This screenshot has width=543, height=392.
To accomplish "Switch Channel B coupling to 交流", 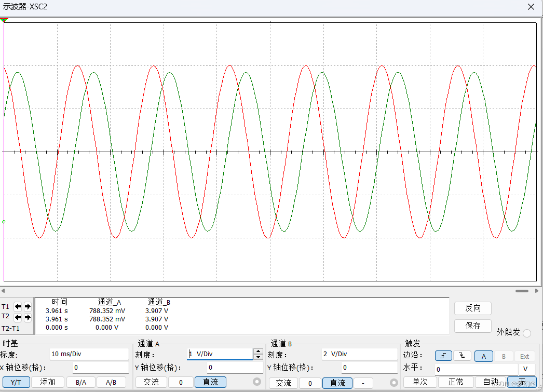I will point(283,382).
